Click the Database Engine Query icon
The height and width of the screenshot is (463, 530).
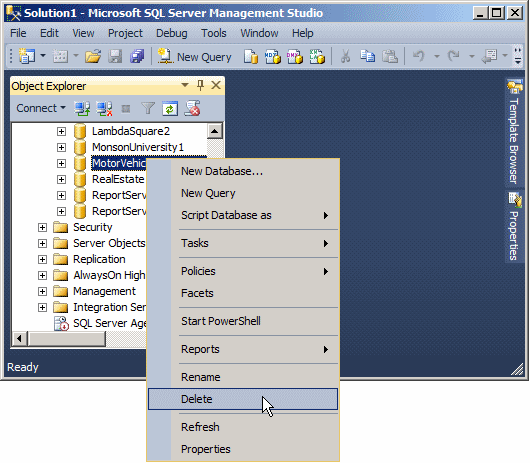(x=251, y=56)
